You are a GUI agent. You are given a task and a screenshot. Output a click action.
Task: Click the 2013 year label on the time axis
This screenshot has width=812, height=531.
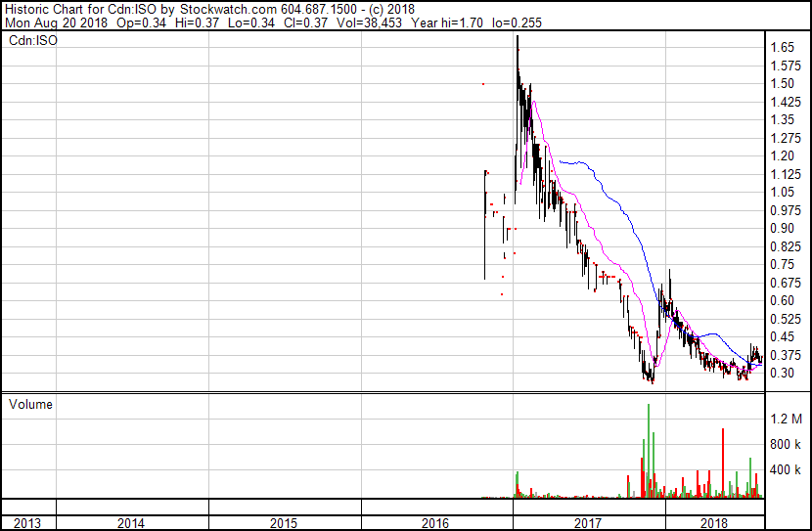pyautogui.click(x=27, y=523)
